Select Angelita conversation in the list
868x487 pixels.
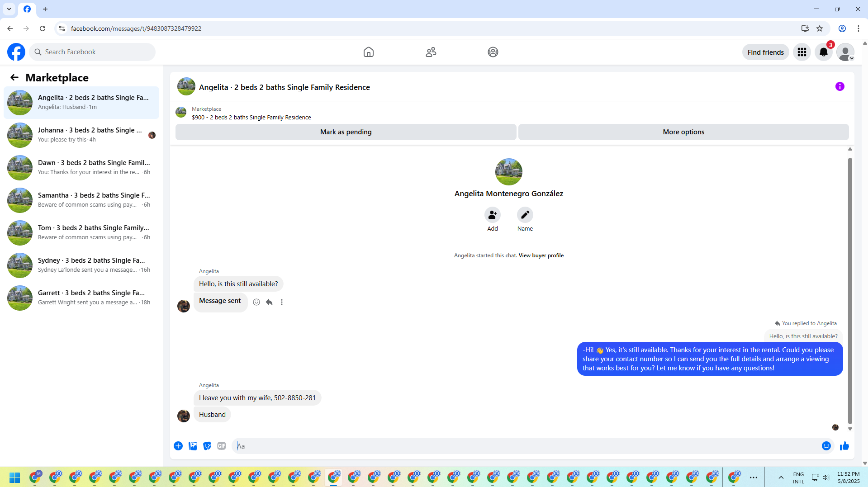(x=81, y=102)
